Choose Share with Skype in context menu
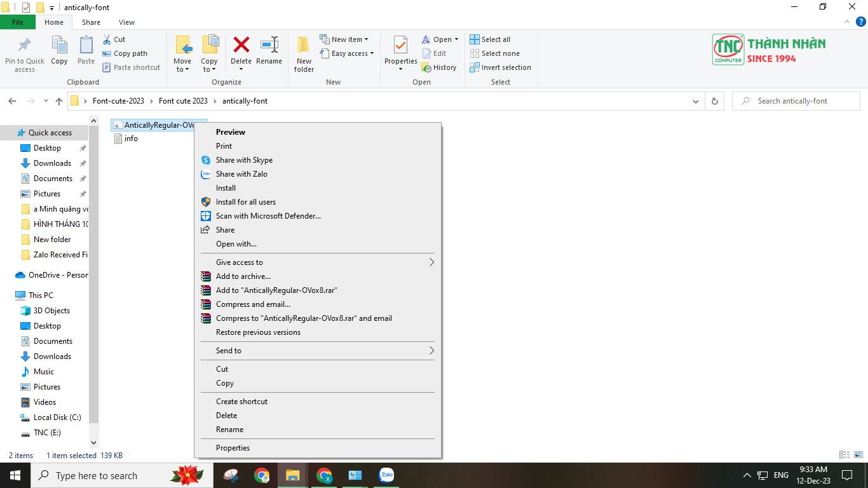The width and height of the screenshot is (868, 488). [244, 160]
